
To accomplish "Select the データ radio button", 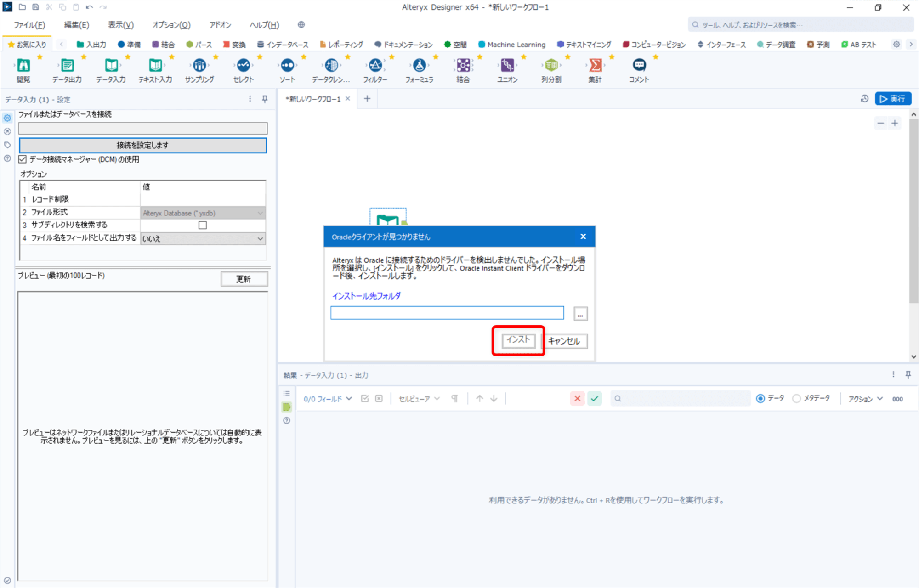I will [760, 398].
